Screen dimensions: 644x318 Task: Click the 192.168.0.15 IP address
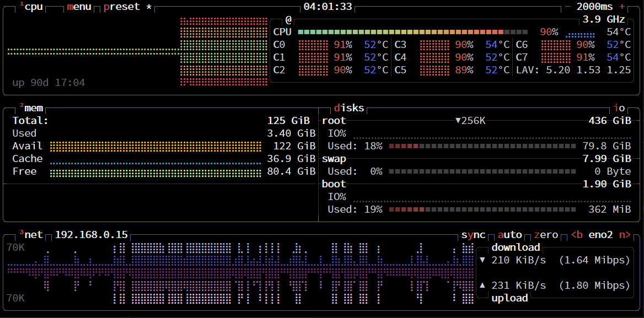(x=91, y=235)
